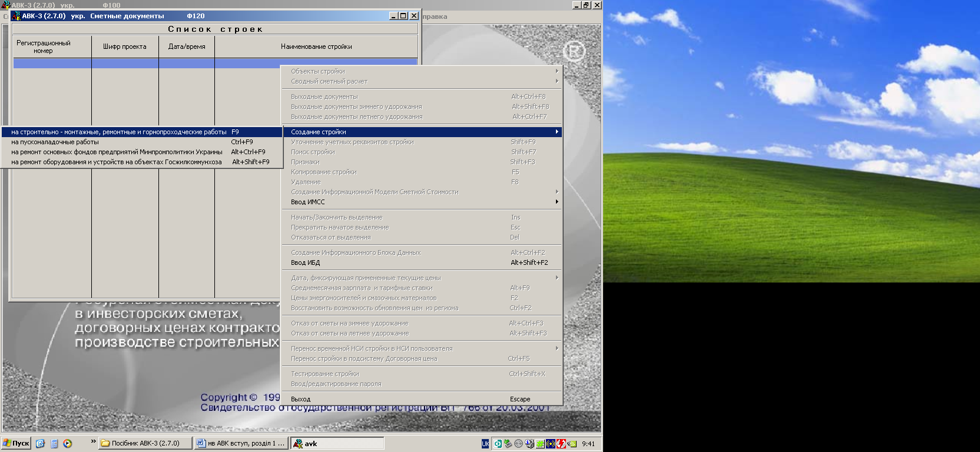Click 'Поиск стройки' menu entry
The height and width of the screenshot is (452, 980).
click(422, 152)
